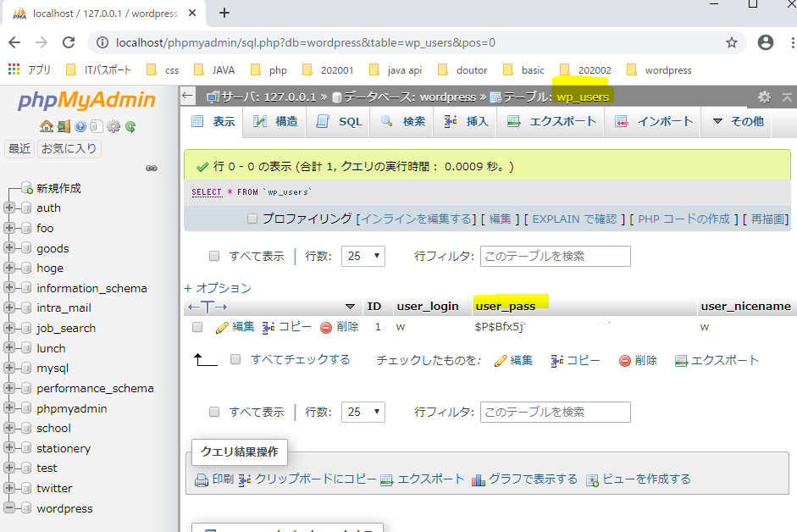Open information_schema database

[91, 288]
